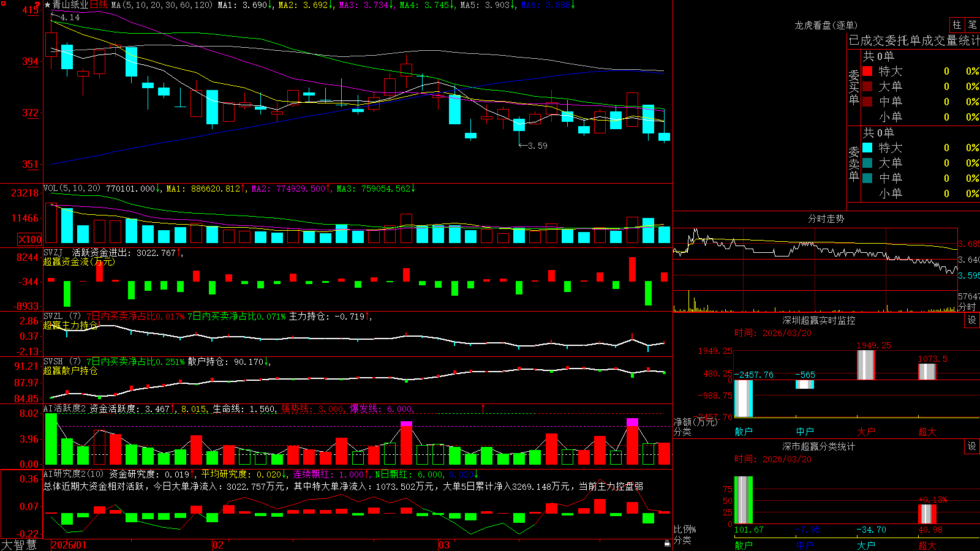The height and width of the screenshot is (551, 980).
Task: Select 超大 category in 深圳超赢实时监控
Action: point(927,432)
